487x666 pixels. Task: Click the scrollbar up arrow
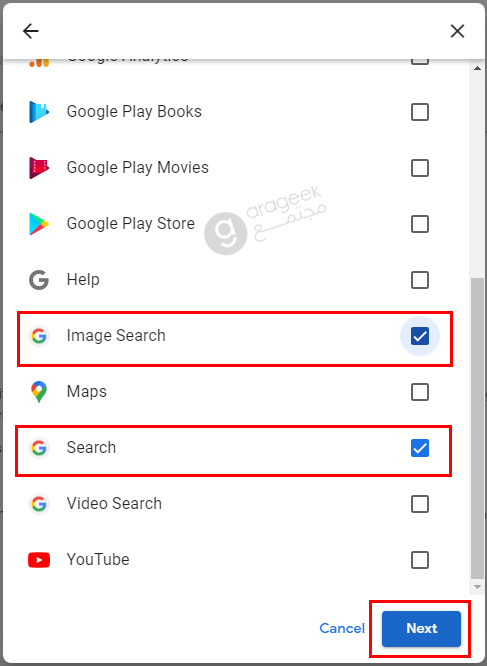(x=477, y=68)
